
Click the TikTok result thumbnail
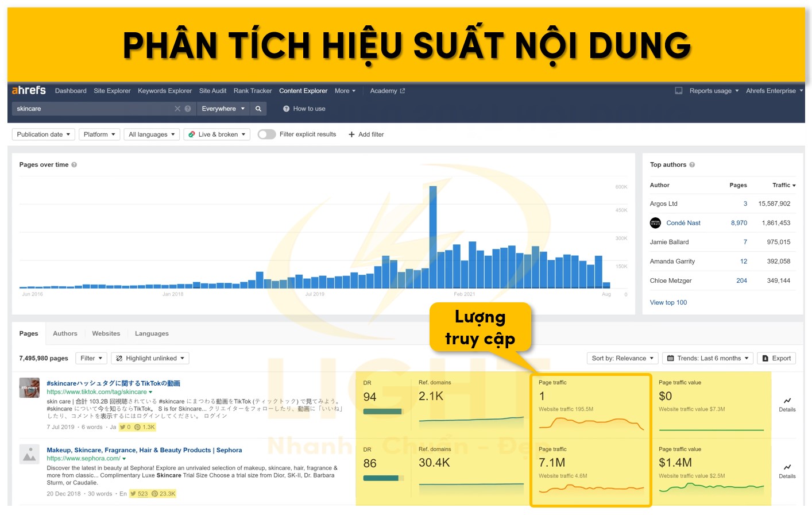click(29, 387)
